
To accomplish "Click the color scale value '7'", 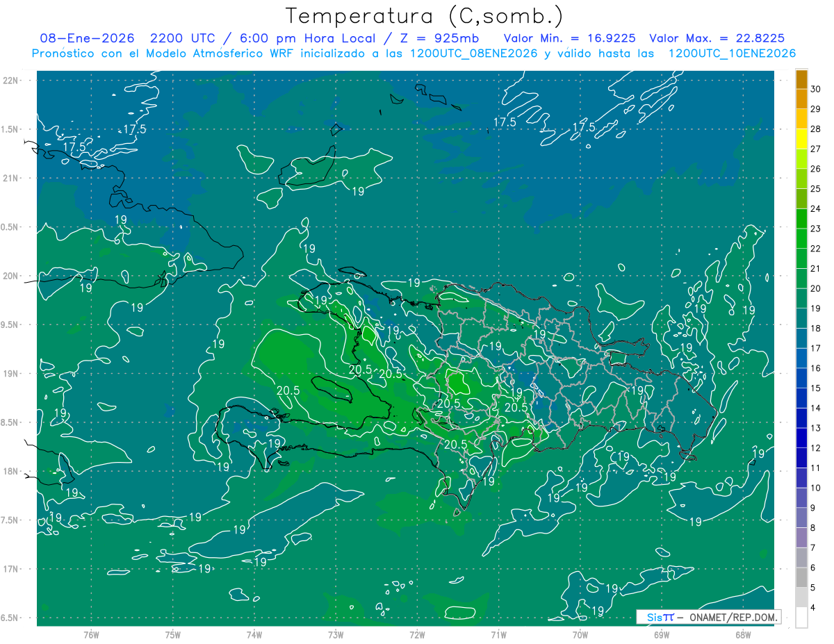I will tap(815, 547).
